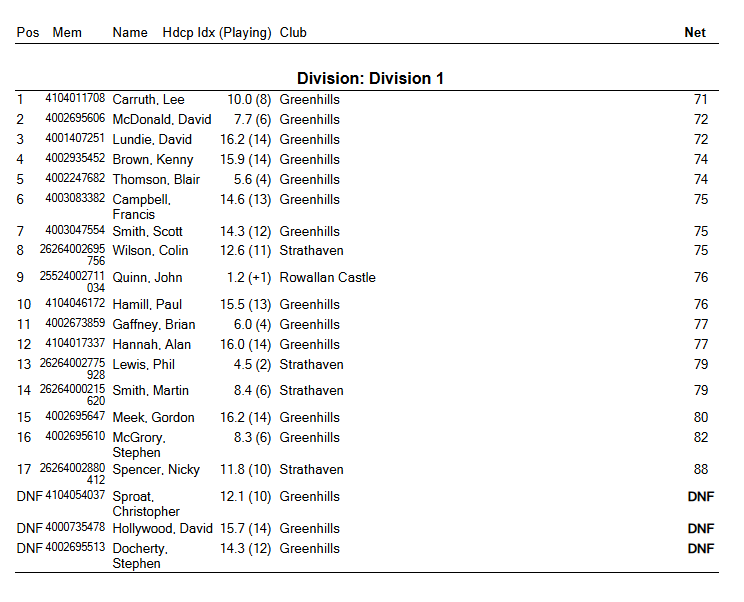
Task: Click the Hdcp Idx (Playing) column header
Action: (217, 32)
